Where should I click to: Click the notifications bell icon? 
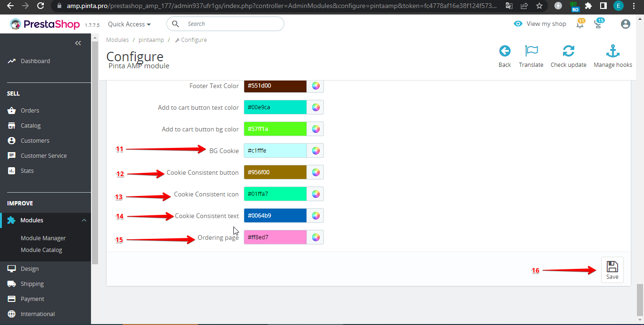click(x=580, y=24)
